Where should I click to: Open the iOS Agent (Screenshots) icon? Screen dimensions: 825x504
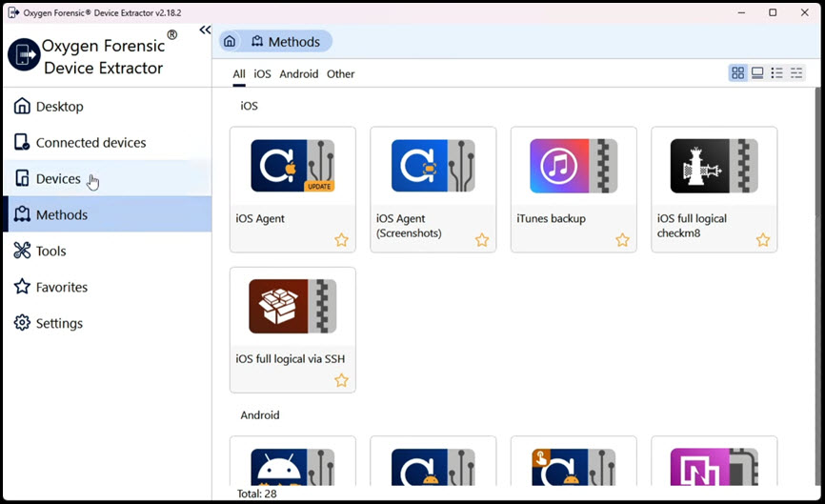(433, 166)
